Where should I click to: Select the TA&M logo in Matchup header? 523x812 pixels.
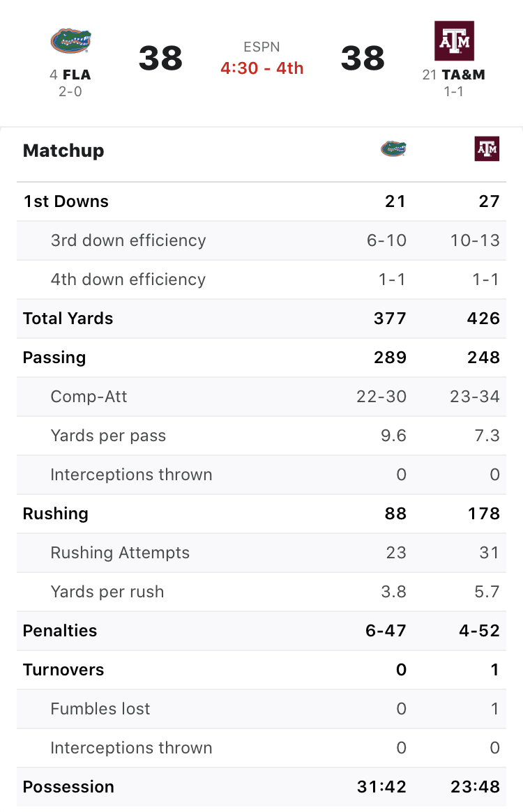point(487,148)
